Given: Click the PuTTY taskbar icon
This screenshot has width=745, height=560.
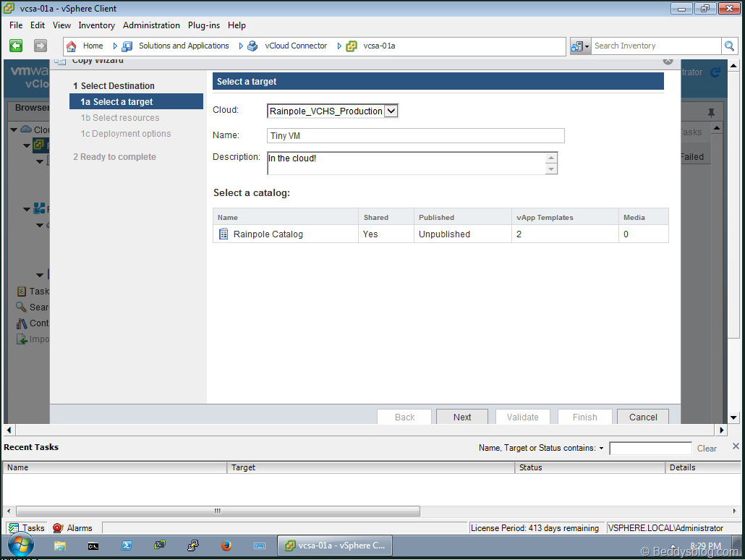Looking at the screenshot, I should [193, 546].
